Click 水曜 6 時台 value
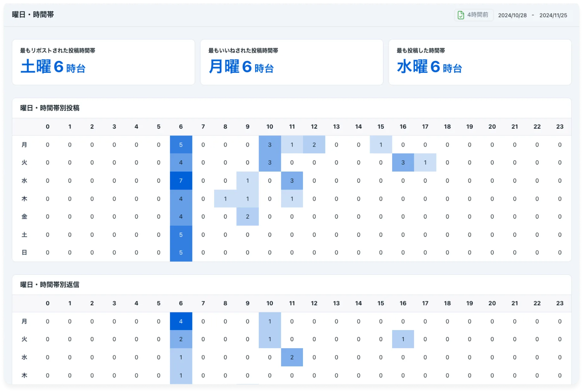This screenshot has height=392, width=583. (430, 67)
